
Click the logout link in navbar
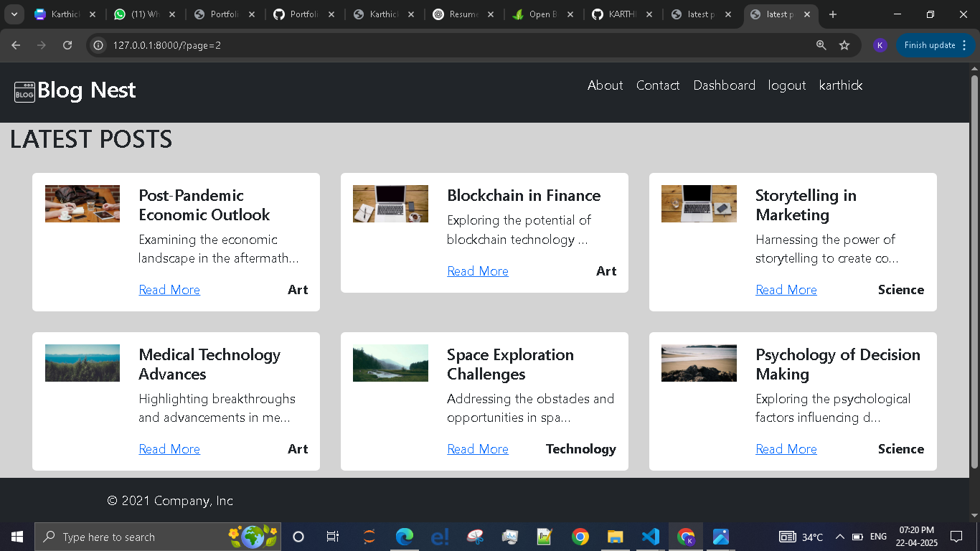coord(786,85)
